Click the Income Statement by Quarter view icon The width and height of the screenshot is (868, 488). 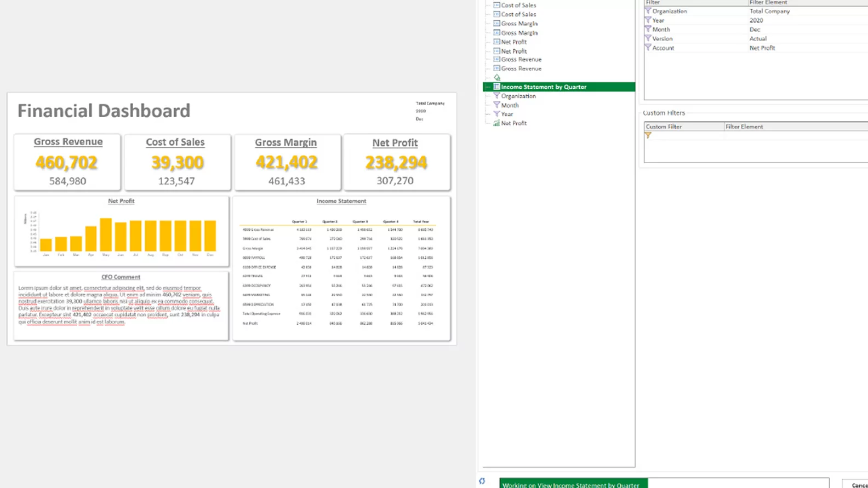tap(496, 87)
